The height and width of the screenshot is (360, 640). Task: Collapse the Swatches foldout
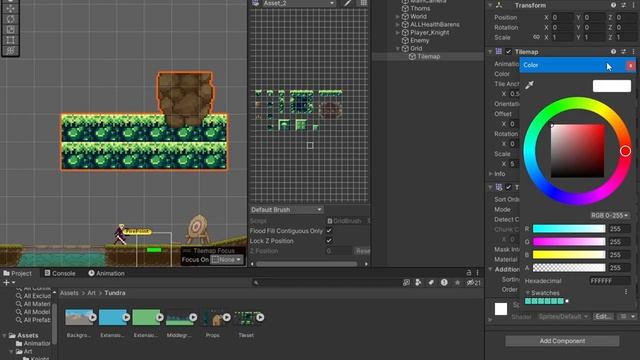coord(527,293)
